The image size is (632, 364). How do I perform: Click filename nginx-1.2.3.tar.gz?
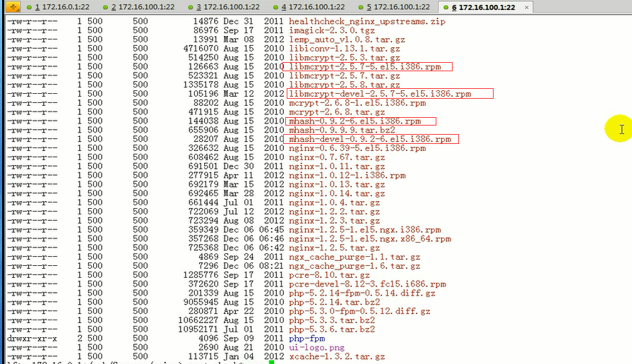click(334, 221)
